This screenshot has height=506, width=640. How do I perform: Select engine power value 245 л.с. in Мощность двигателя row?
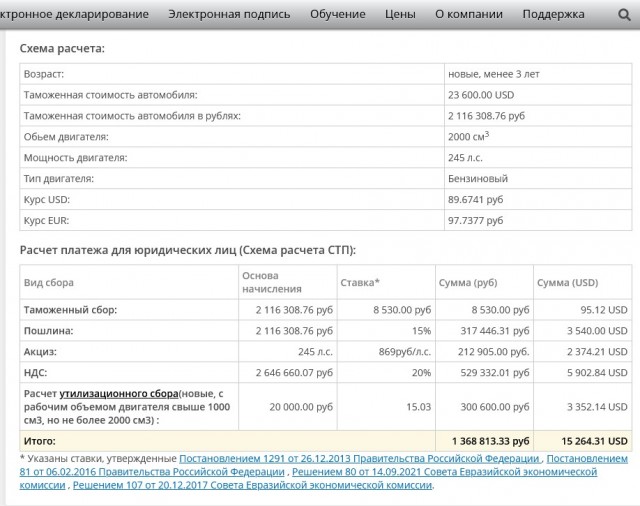tap(465, 158)
